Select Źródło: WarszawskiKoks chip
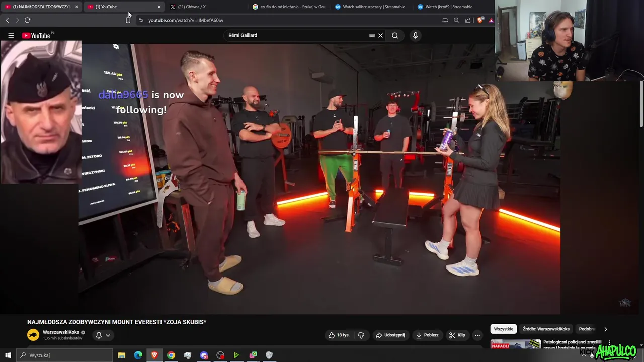644x362 pixels. 546,329
